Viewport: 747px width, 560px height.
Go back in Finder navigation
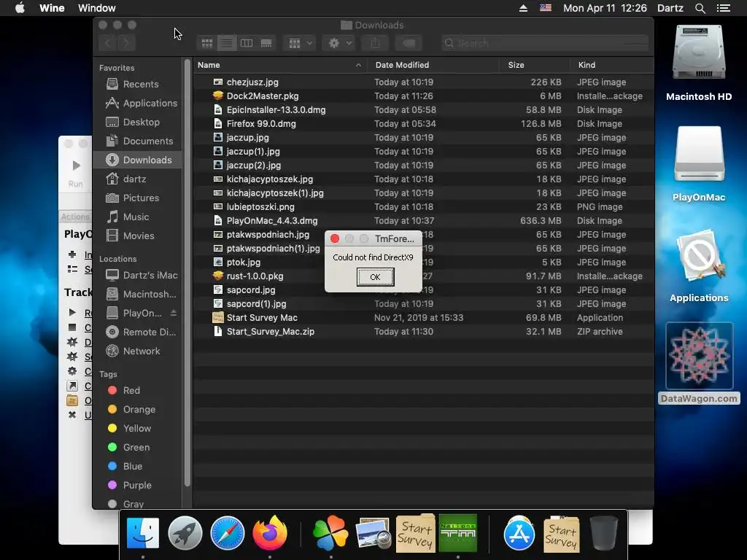108,43
